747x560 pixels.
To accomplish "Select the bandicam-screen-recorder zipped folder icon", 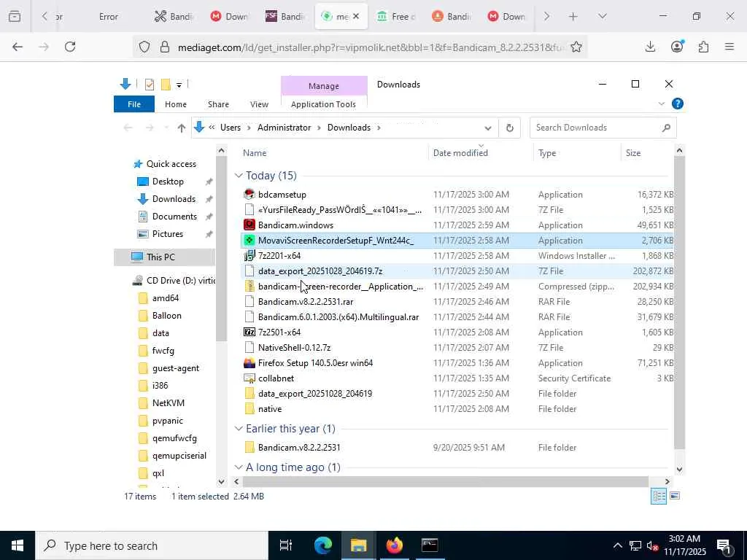I will [x=249, y=286].
